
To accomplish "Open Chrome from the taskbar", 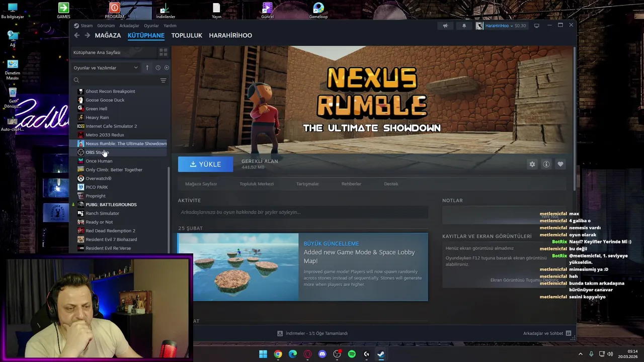I will pos(278,354).
